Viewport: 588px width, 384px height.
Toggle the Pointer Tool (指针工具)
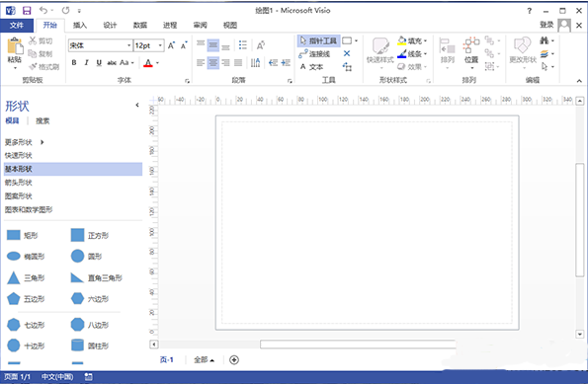318,40
